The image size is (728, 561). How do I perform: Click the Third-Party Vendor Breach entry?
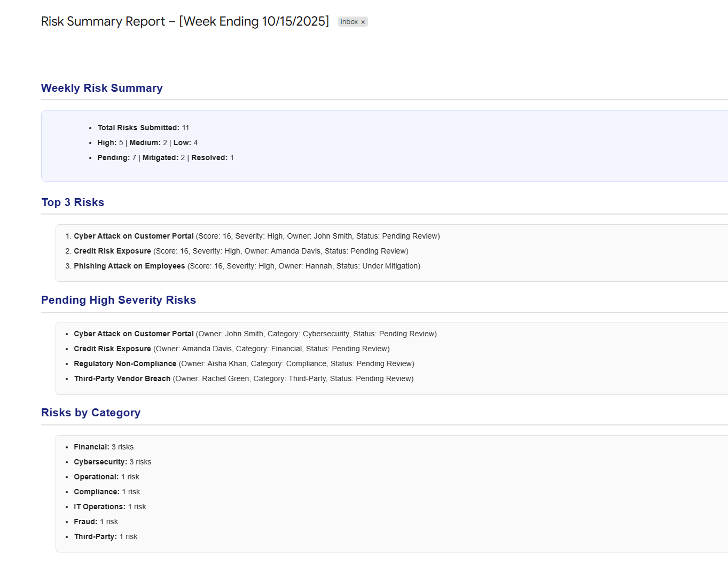click(122, 378)
